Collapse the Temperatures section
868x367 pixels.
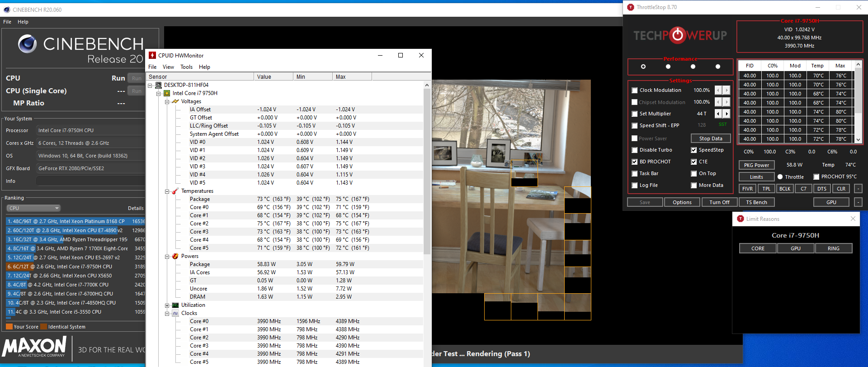[x=167, y=191]
